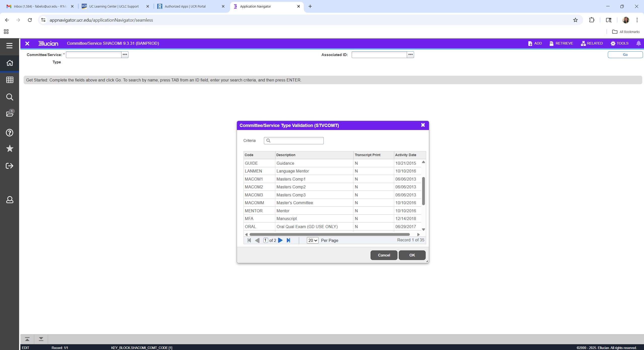Viewport: 644px width, 350px height.
Task: Open the notifications bell icon
Action: click(638, 43)
